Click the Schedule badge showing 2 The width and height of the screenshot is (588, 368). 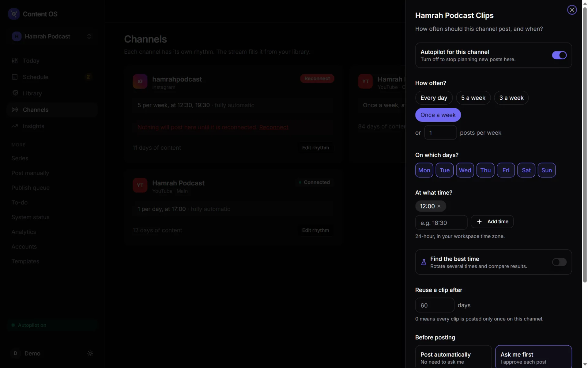88,77
